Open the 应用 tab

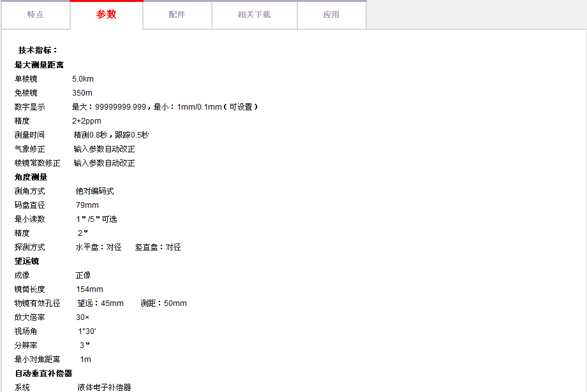coord(331,15)
